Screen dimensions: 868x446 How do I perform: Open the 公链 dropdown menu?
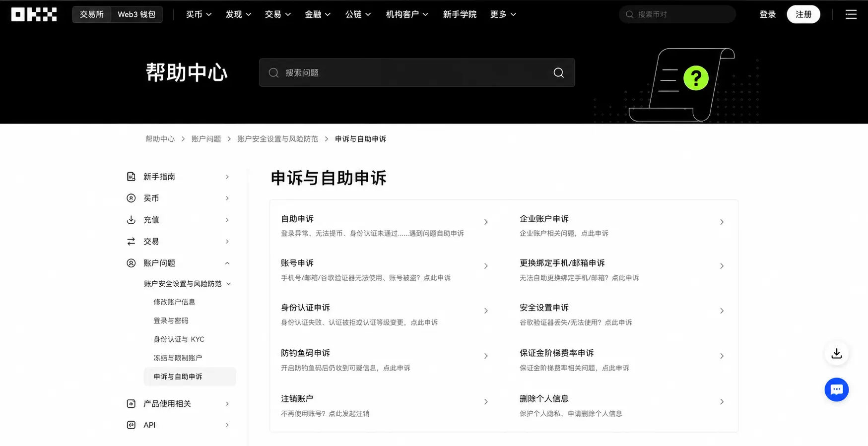358,14
